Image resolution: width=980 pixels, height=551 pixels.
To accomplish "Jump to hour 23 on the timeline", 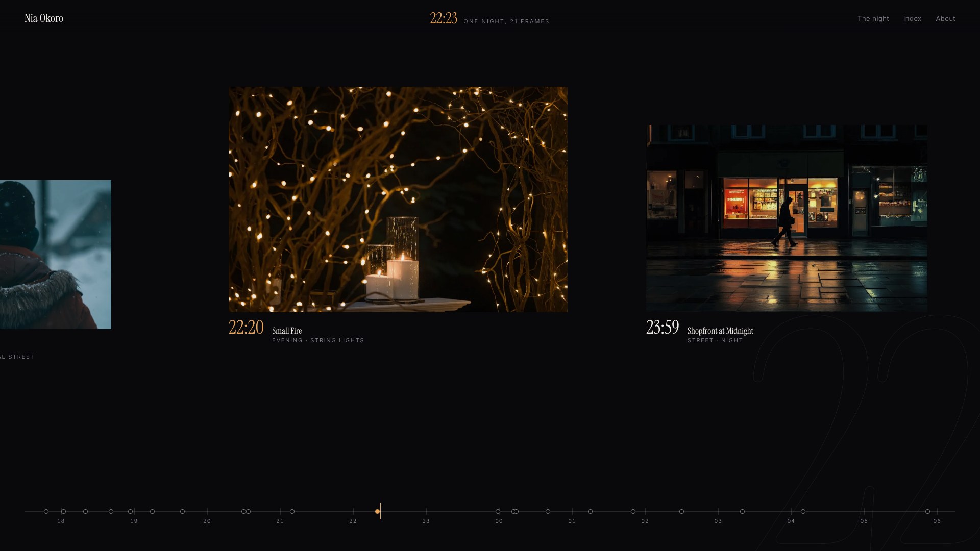I will (x=426, y=521).
